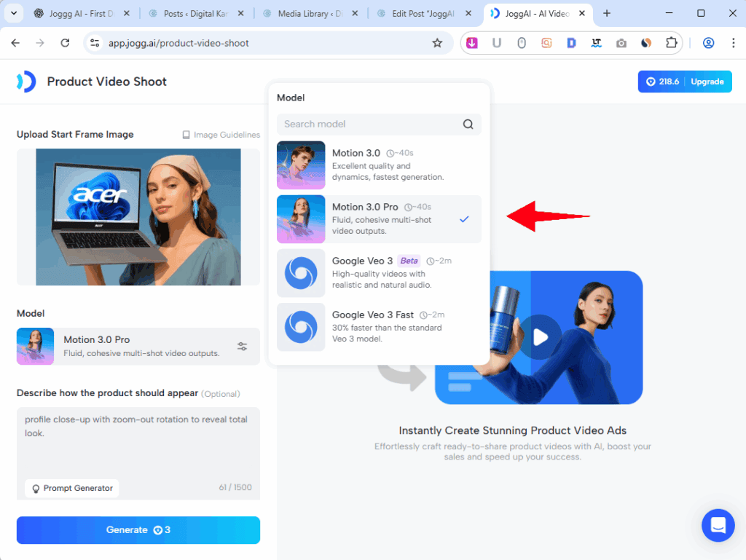The height and width of the screenshot is (560, 746).
Task: Click the search magnifier in model list
Action: pos(468,124)
